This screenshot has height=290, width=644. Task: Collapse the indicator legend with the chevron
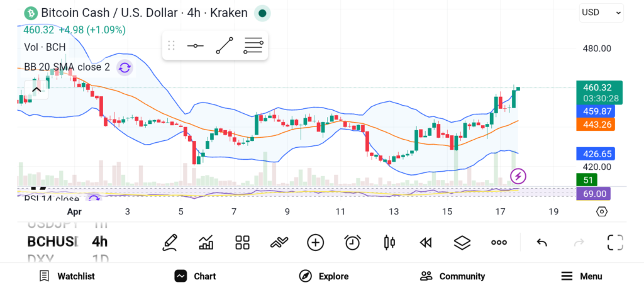pyautogui.click(x=36, y=89)
